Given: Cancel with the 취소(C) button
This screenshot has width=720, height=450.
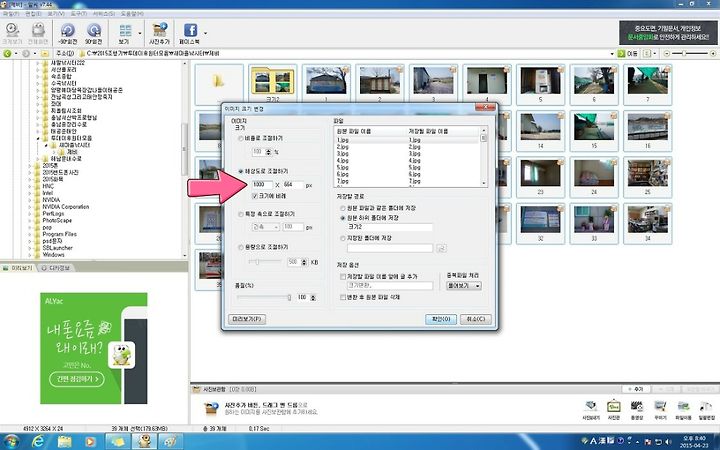Looking at the screenshot, I should point(476,319).
